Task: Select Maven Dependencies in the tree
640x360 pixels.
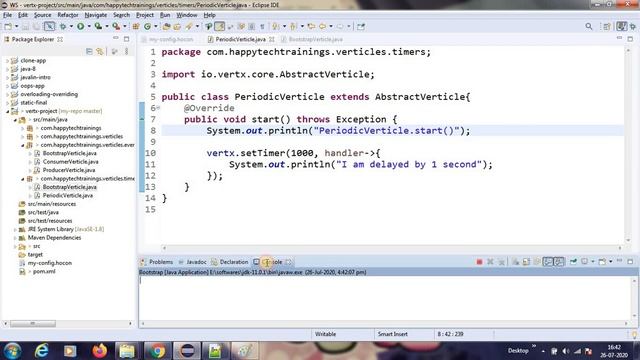Action: tap(54, 238)
